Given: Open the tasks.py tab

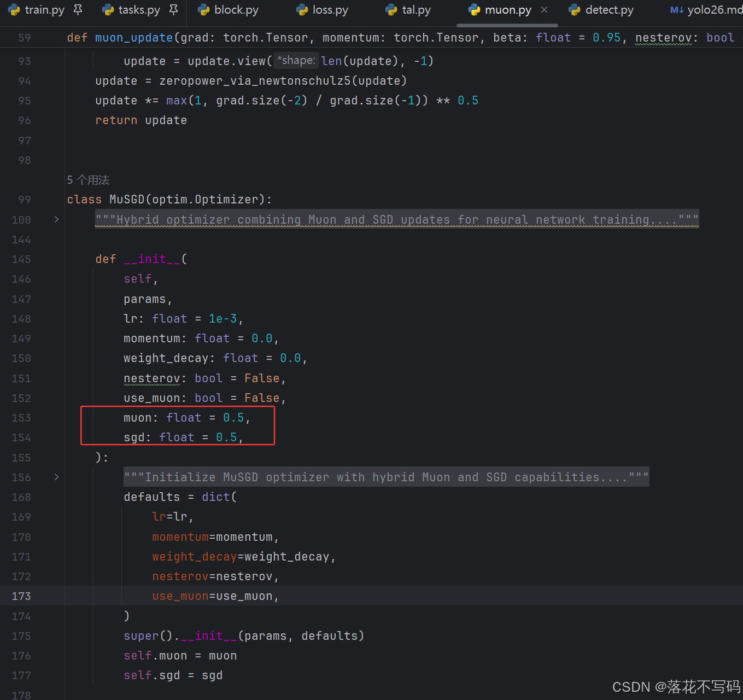Looking at the screenshot, I should (139, 10).
